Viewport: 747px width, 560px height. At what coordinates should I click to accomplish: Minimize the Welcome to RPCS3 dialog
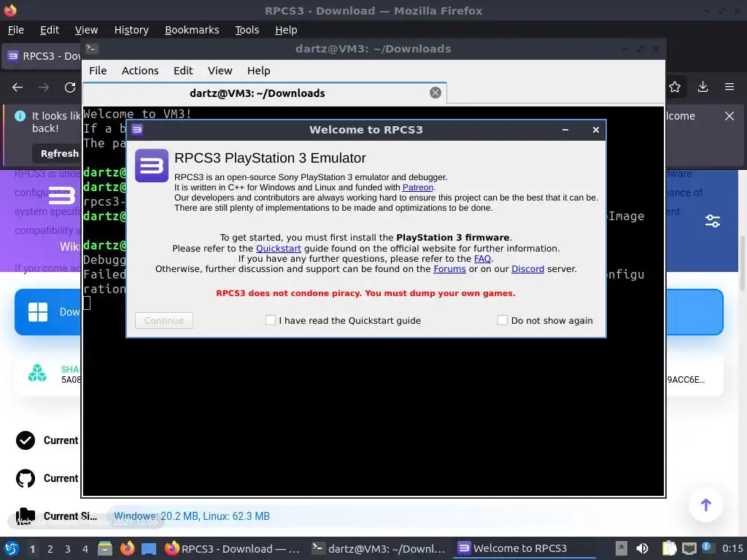[x=565, y=130]
